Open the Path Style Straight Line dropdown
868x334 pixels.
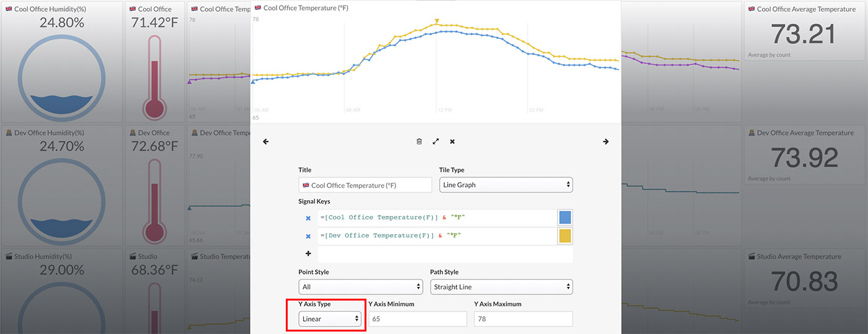click(501, 287)
